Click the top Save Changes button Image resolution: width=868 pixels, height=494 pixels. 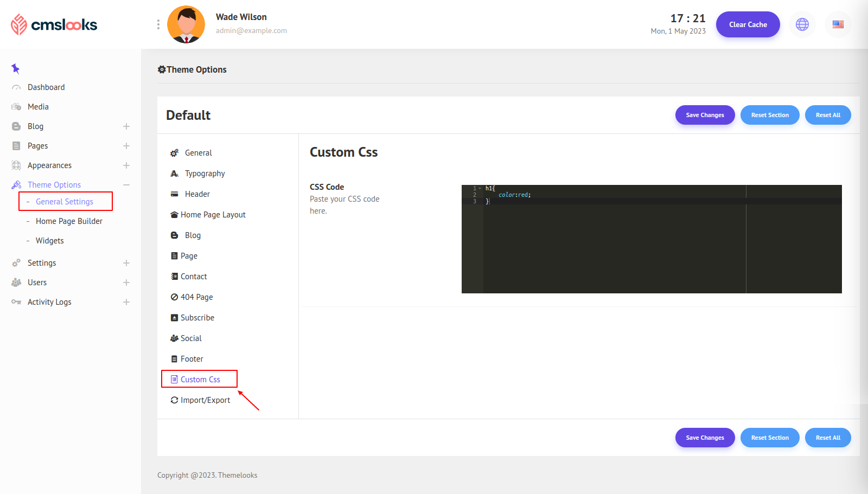705,115
